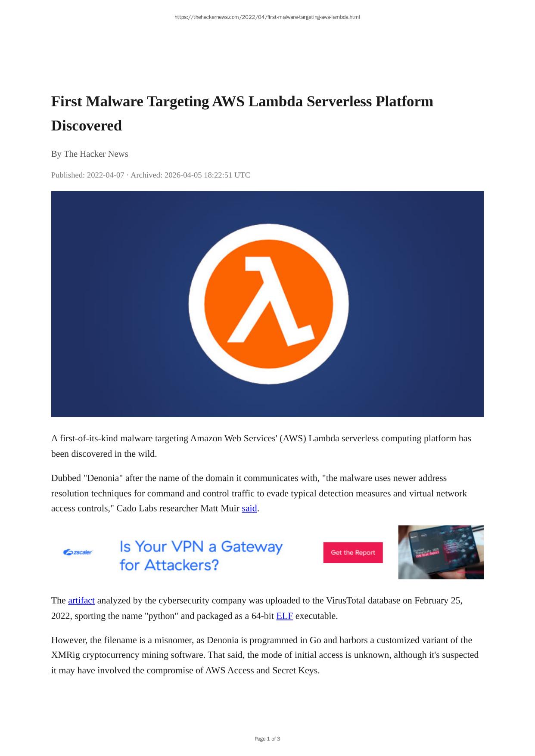Click the orange AWS Lambda logo
This screenshot has height=756, width=535.
[268, 304]
